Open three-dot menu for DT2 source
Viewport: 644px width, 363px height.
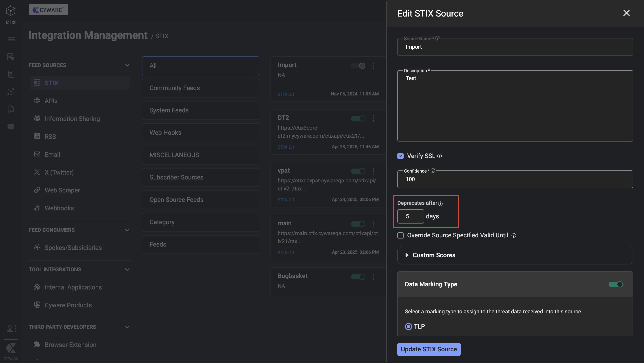(373, 118)
